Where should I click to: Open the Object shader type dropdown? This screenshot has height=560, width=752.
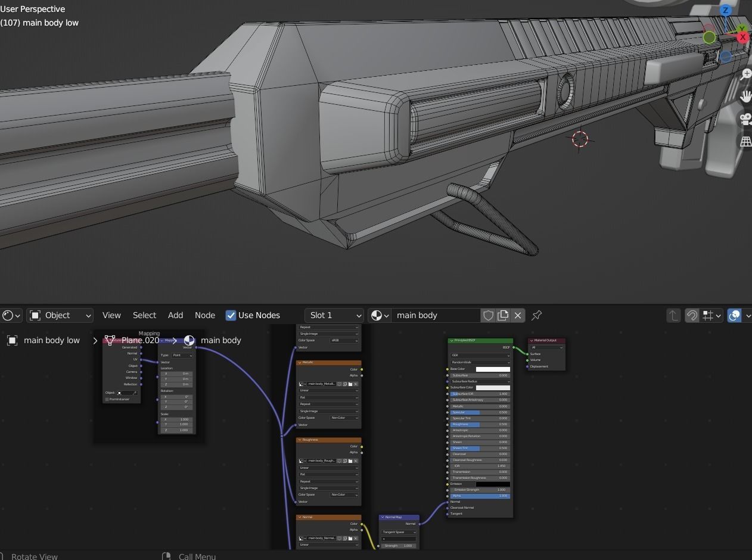(x=60, y=315)
